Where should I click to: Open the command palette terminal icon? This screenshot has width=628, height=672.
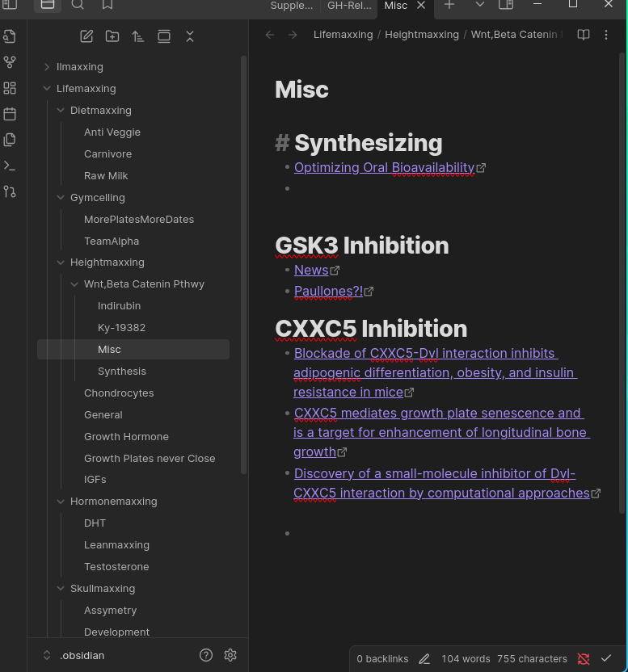10,166
